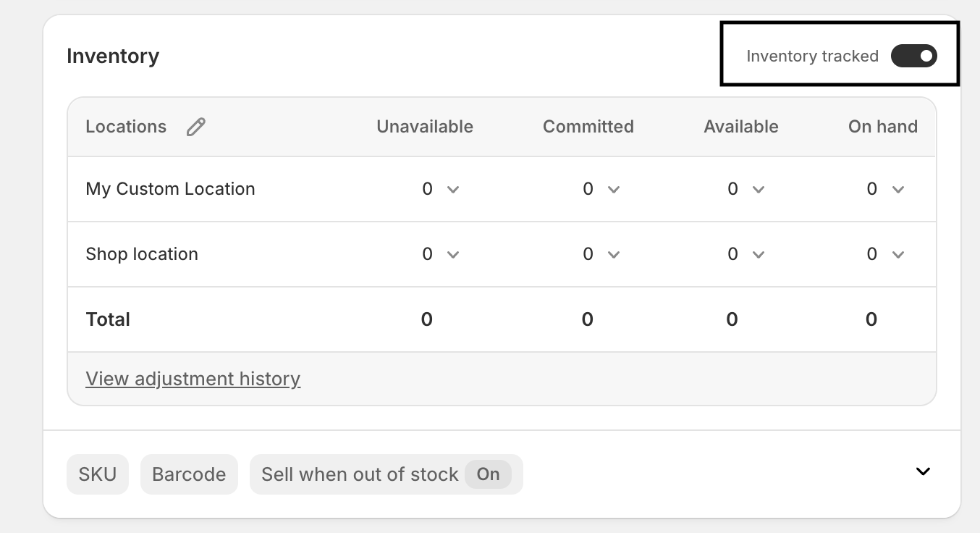
Task: Open On hand dropdown for My Custom Location
Action: click(886, 189)
